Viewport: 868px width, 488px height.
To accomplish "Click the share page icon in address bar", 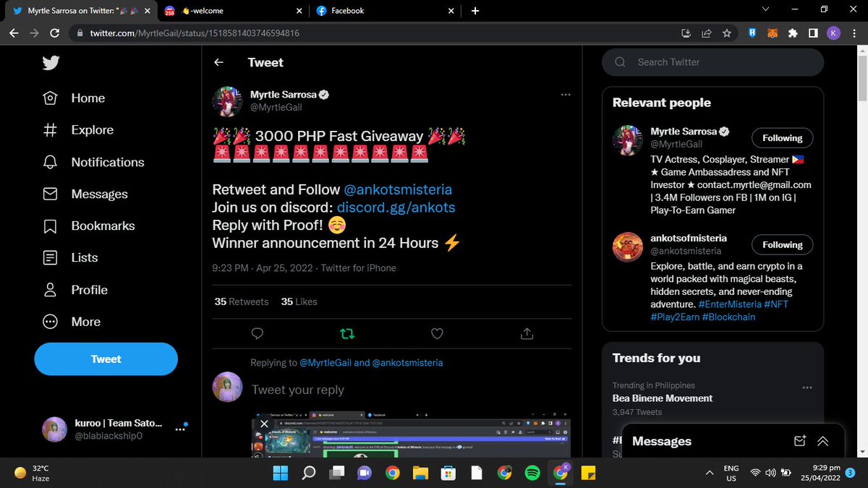I will (707, 33).
